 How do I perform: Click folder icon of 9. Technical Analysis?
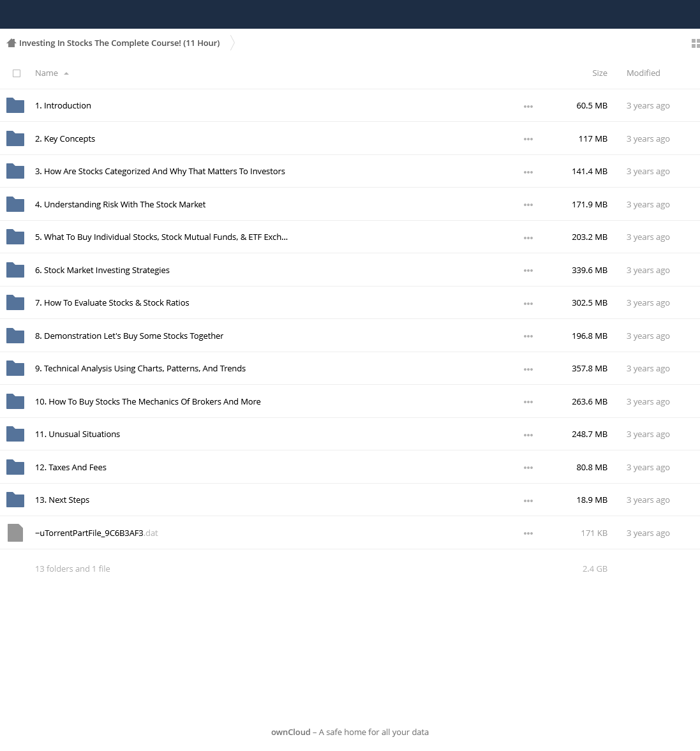pyautogui.click(x=15, y=368)
